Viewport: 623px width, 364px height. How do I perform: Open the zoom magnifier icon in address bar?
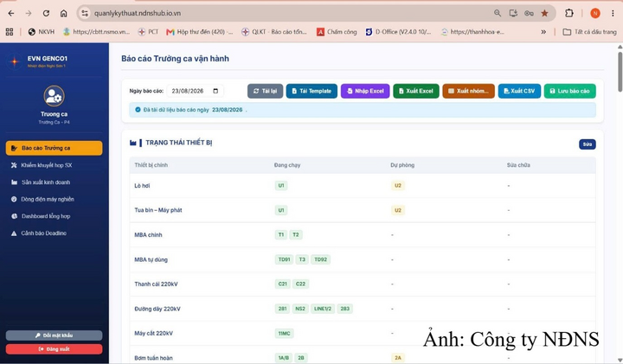coord(498,13)
